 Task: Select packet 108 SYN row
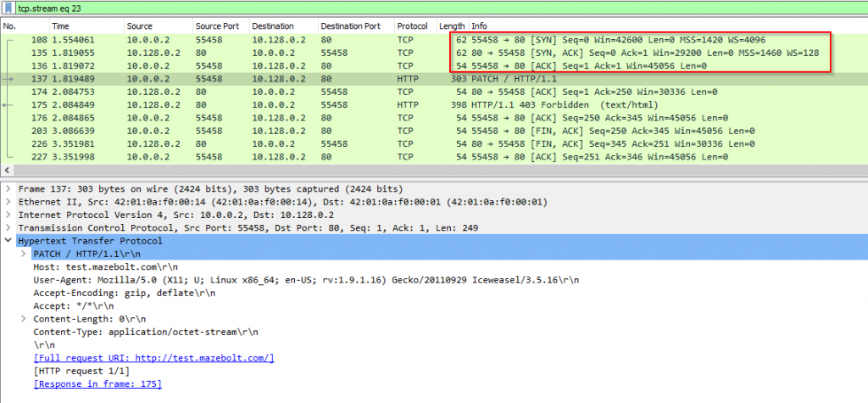pyautogui.click(x=434, y=40)
